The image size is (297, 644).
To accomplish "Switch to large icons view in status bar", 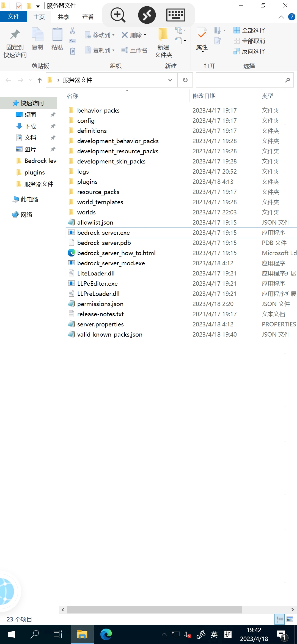I will [x=290, y=619].
